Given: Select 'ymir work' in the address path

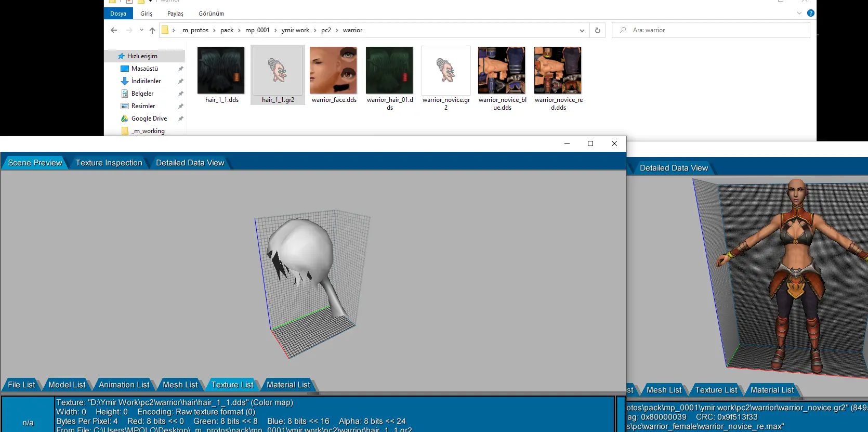Looking at the screenshot, I should [x=295, y=30].
